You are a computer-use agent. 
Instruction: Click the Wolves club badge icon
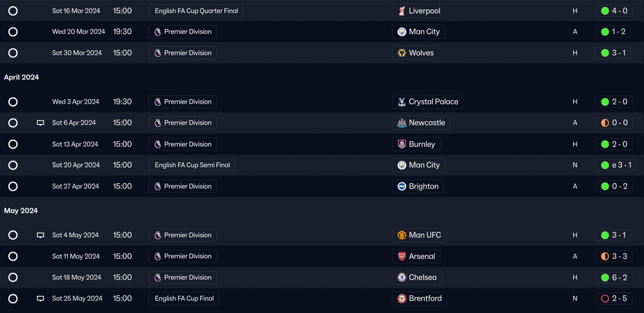(401, 53)
